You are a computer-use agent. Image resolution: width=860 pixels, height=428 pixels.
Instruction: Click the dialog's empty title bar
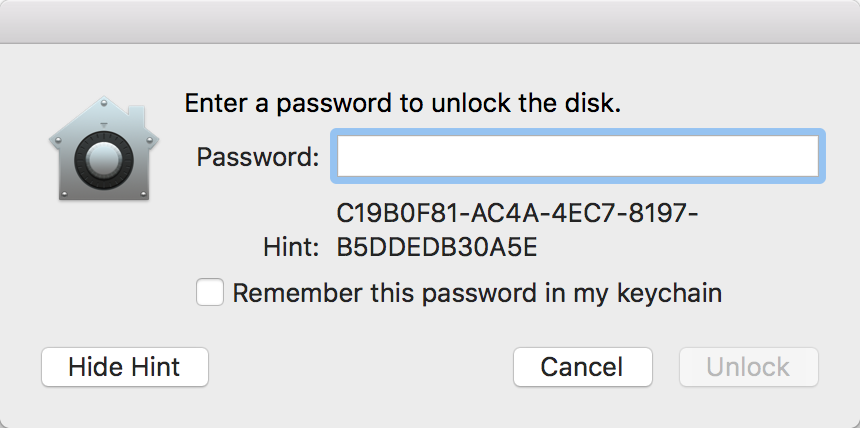point(430,22)
